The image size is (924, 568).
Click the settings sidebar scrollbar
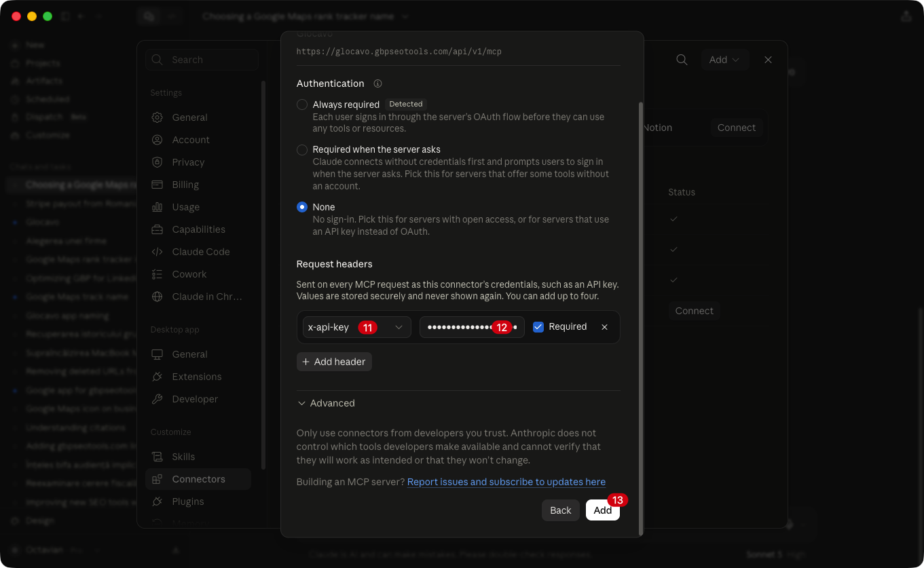click(x=263, y=275)
